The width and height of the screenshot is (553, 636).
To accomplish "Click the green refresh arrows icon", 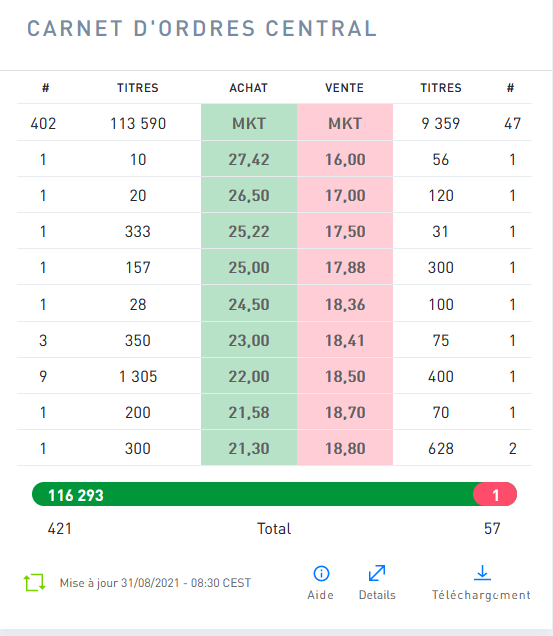I will [34, 582].
